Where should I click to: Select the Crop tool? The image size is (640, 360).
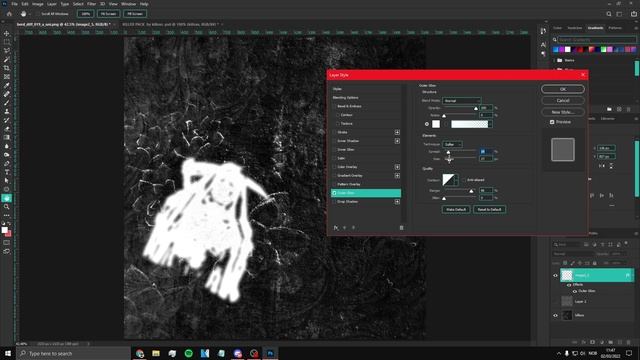pyautogui.click(x=7, y=68)
